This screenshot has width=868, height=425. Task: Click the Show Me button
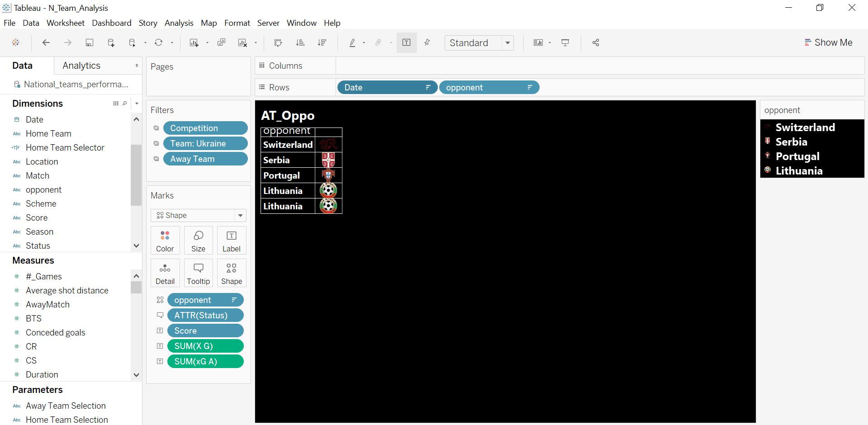[x=832, y=42]
